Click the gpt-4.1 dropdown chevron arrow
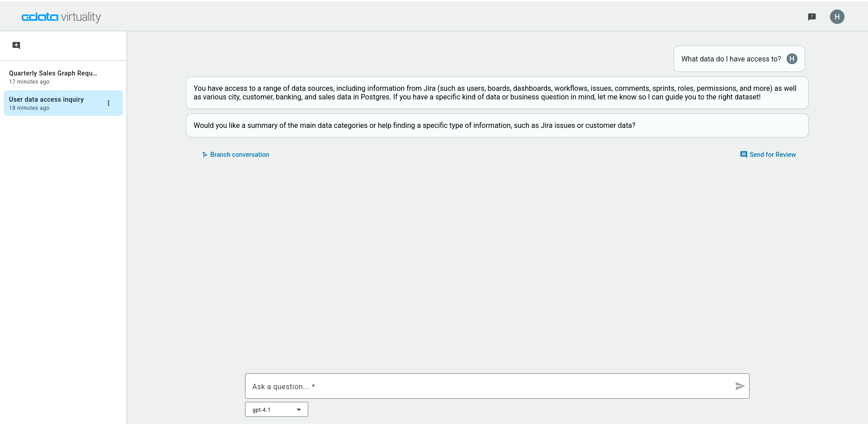Screen dimensions: 868x424 (x=298, y=409)
